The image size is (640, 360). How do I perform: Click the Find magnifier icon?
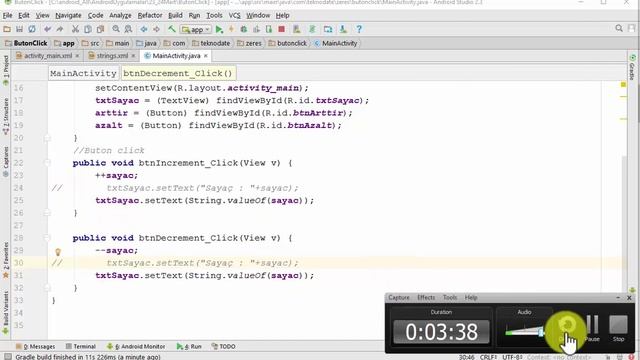[116, 29]
